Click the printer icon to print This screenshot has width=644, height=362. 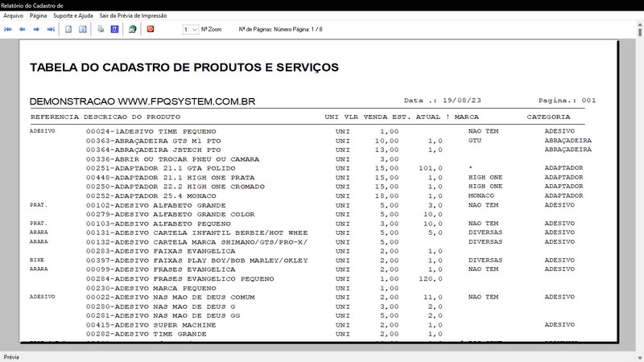point(101,29)
